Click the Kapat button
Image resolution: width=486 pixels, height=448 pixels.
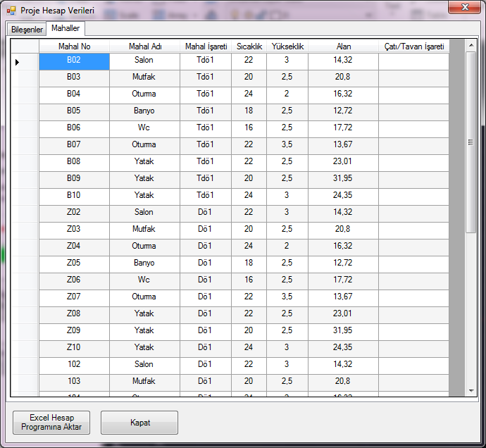click(139, 423)
